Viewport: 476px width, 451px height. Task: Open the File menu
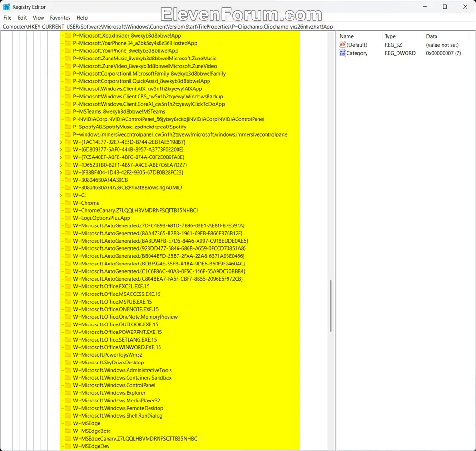(7, 18)
